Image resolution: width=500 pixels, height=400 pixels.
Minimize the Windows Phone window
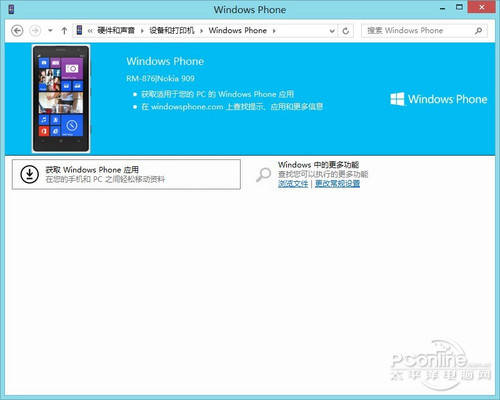(443, 9)
